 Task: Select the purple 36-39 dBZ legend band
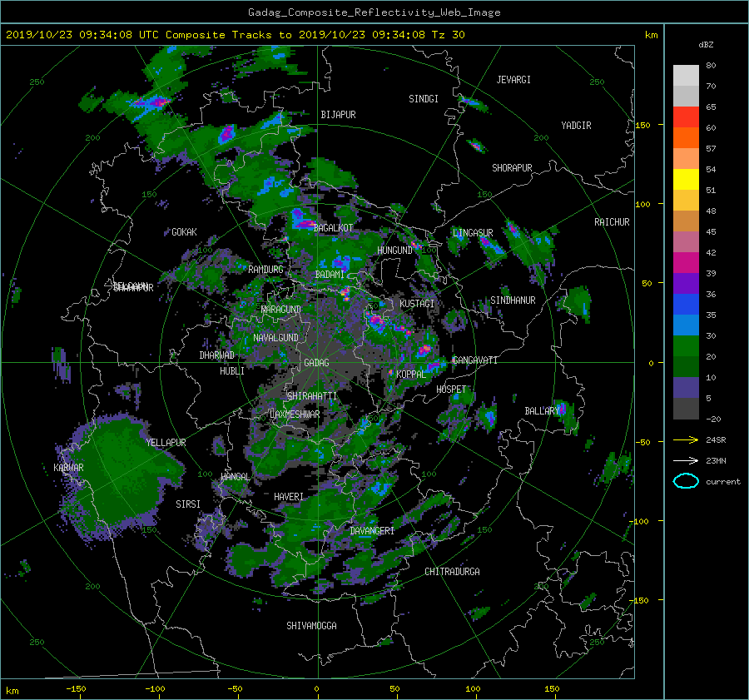[x=686, y=283]
